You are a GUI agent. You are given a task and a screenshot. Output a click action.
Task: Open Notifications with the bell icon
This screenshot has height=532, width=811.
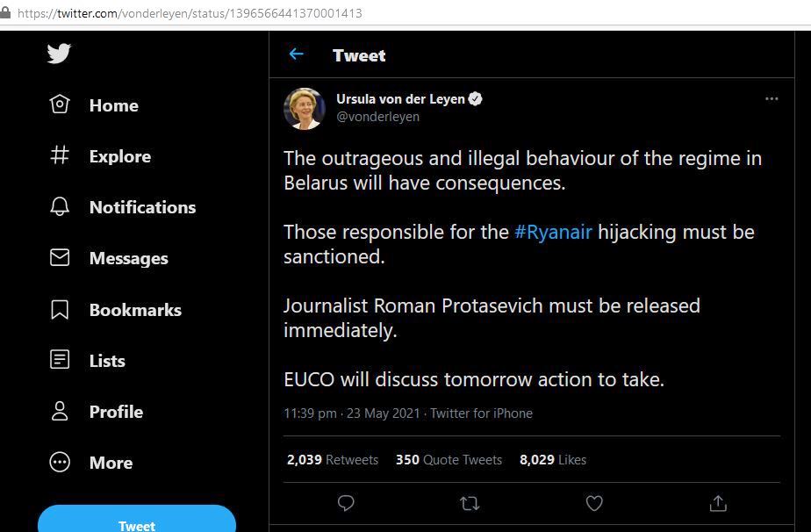pyautogui.click(x=123, y=207)
